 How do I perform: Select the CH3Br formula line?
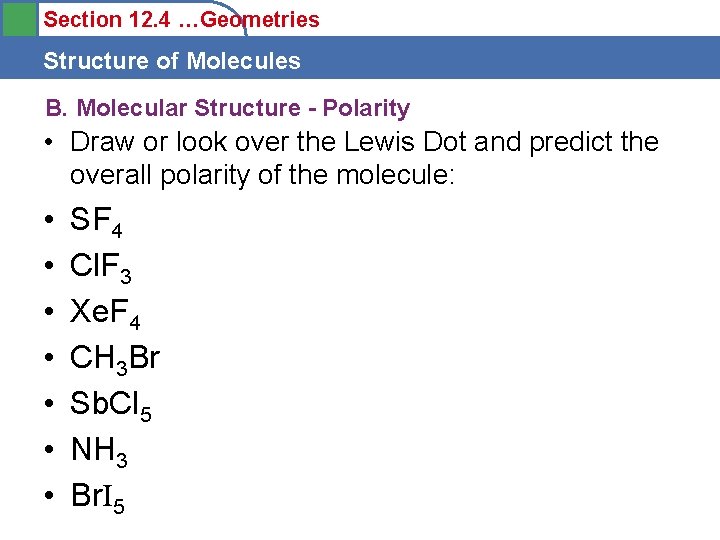click(114, 359)
